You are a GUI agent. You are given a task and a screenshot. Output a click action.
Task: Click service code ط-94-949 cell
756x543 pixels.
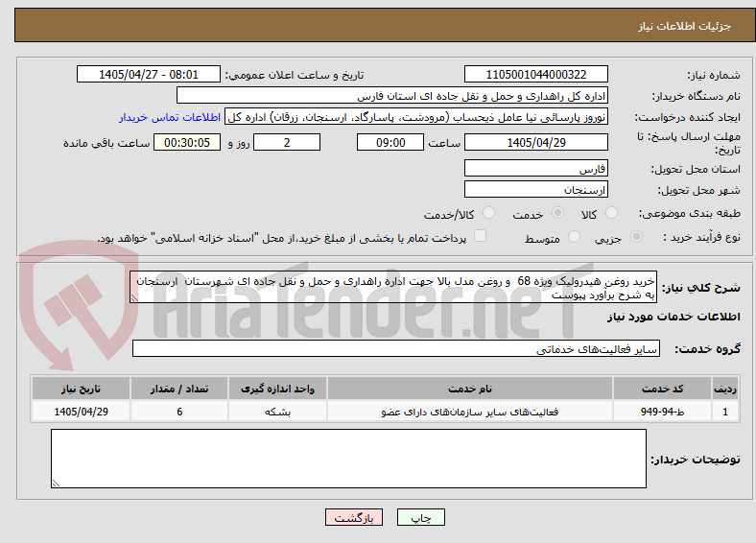663,412
